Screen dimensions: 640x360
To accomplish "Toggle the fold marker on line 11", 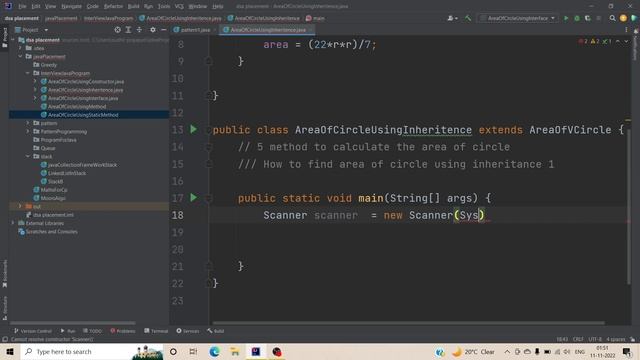I will point(209,96).
